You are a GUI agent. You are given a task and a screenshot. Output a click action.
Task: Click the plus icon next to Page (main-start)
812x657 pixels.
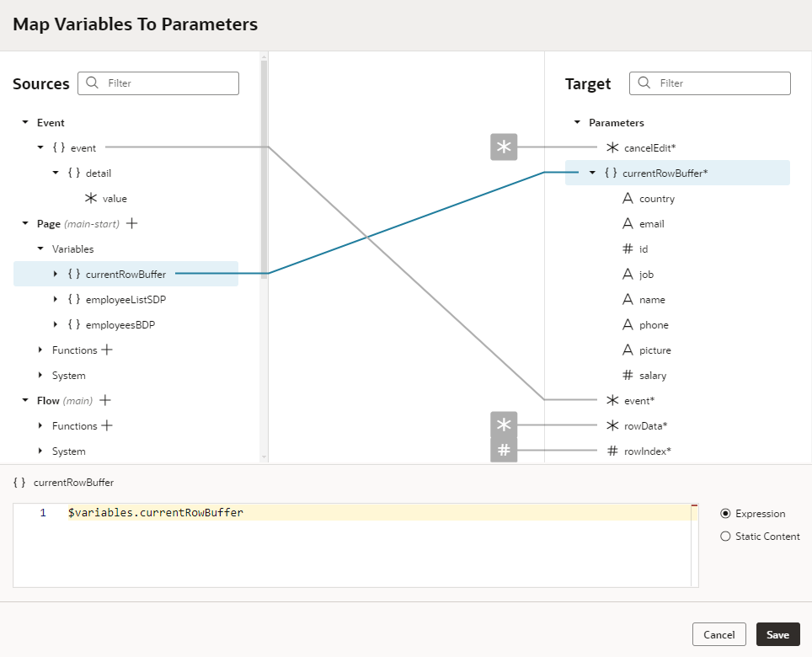click(132, 223)
